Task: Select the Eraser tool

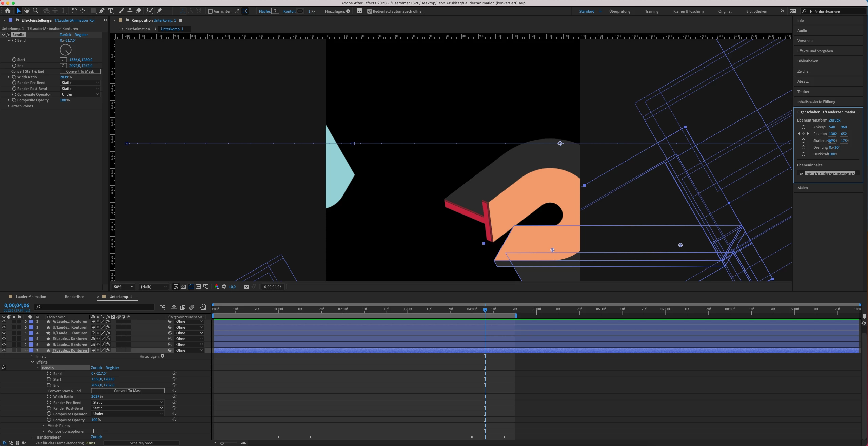Action: [138, 11]
